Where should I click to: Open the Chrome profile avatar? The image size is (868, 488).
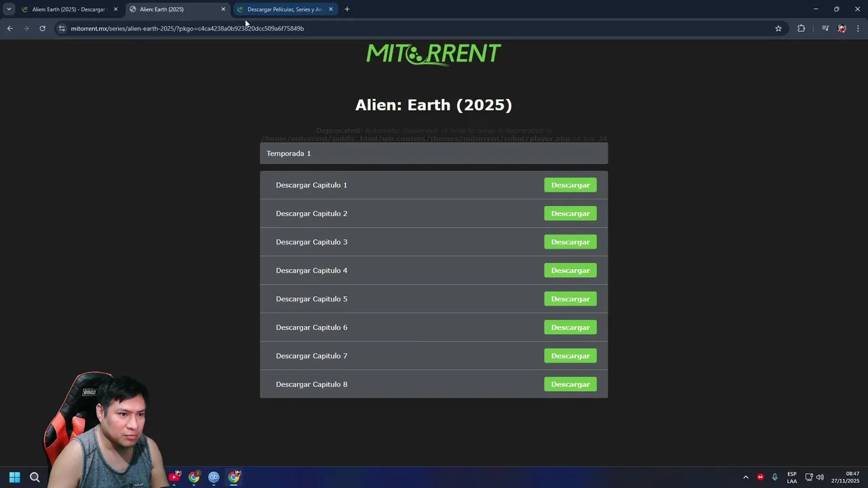coord(842,28)
